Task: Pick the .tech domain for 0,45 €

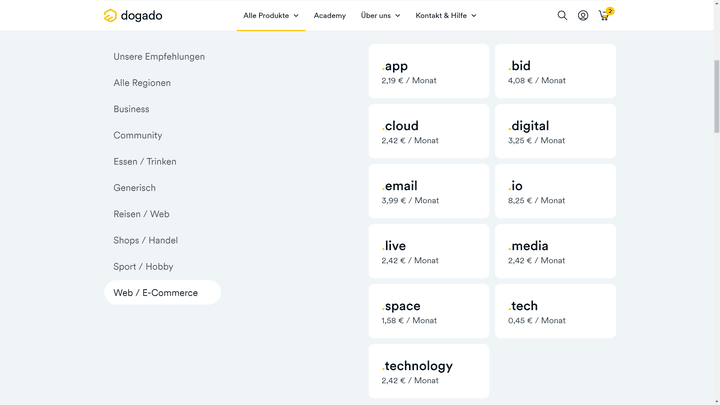Action: (x=555, y=311)
